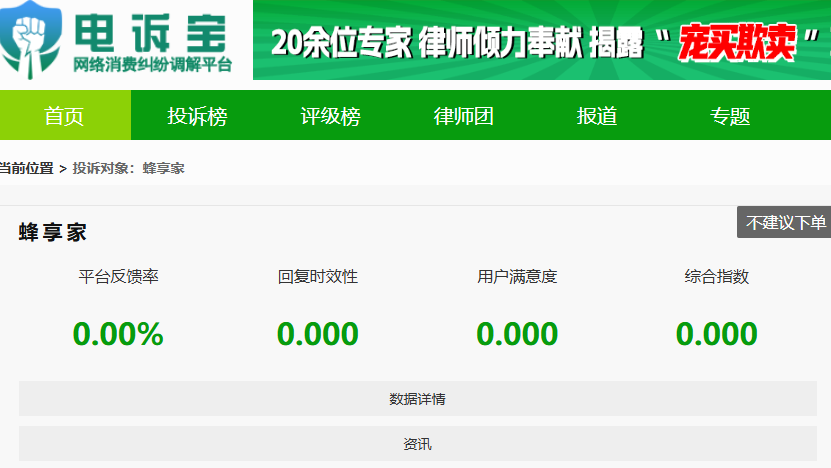The height and width of the screenshot is (468, 831).
Task: Click the 平台反馈率 label
Action: click(118, 276)
